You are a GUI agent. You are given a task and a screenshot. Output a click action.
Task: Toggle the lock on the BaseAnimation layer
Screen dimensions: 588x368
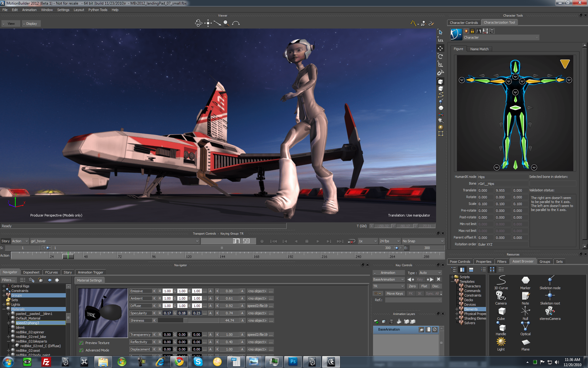click(421, 330)
